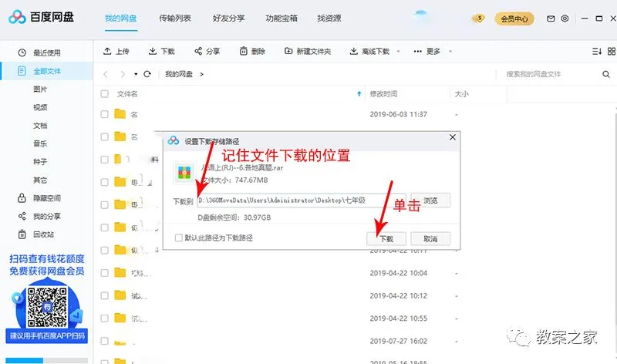Image resolution: width=617 pixels, height=364 pixels.
Task: Switch to grid view icon
Action: [612, 51]
